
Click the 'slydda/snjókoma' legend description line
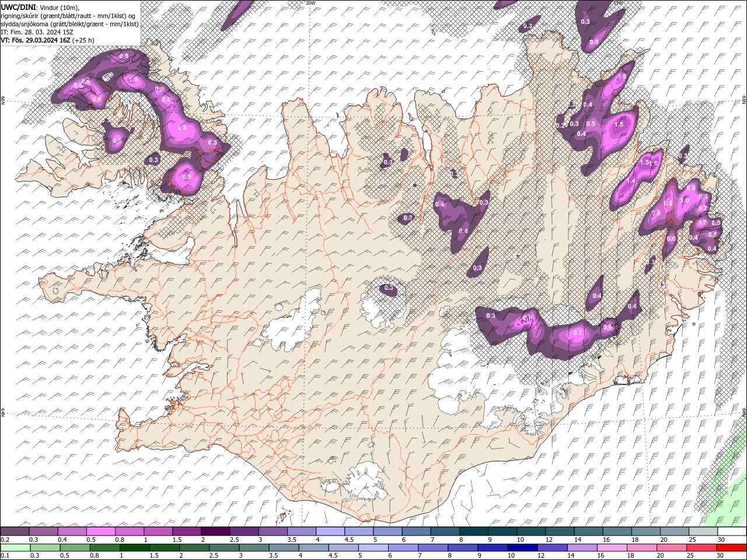coord(69,24)
